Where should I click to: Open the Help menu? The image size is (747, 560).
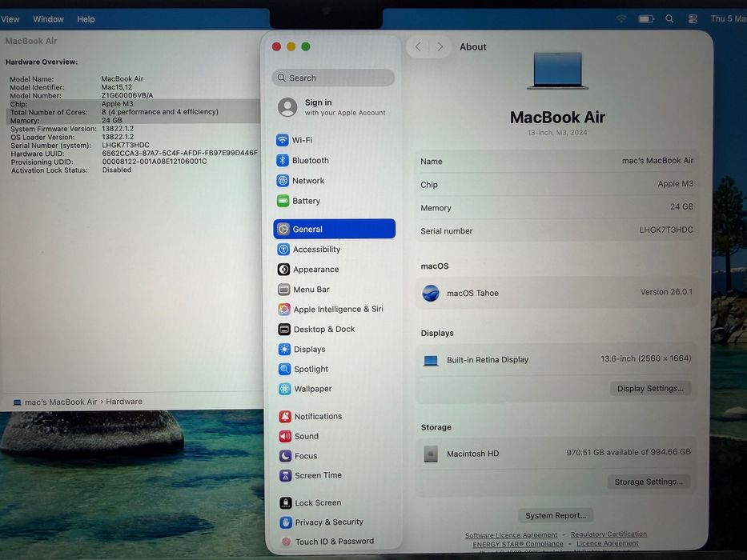[x=86, y=19]
